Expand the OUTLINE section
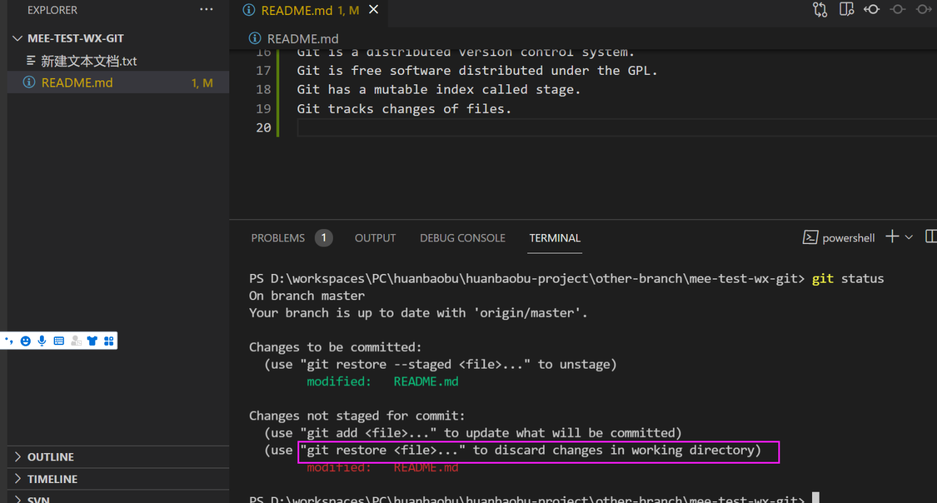The image size is (937, 503). coord(50,457)
